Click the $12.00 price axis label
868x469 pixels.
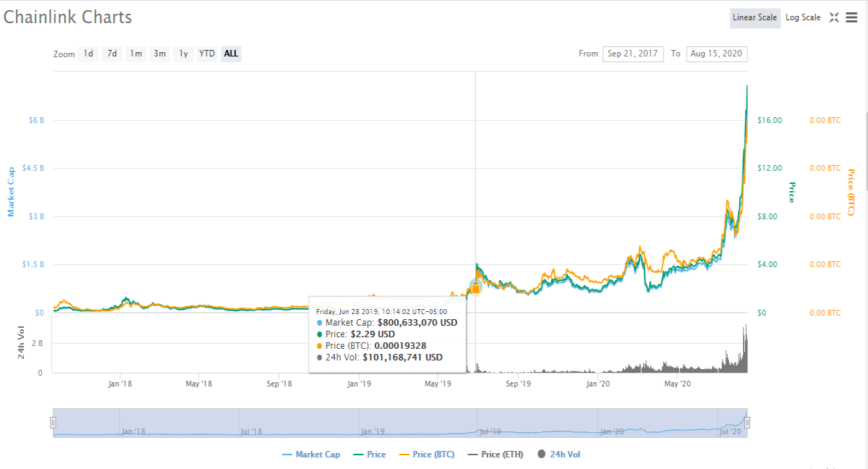769,168
